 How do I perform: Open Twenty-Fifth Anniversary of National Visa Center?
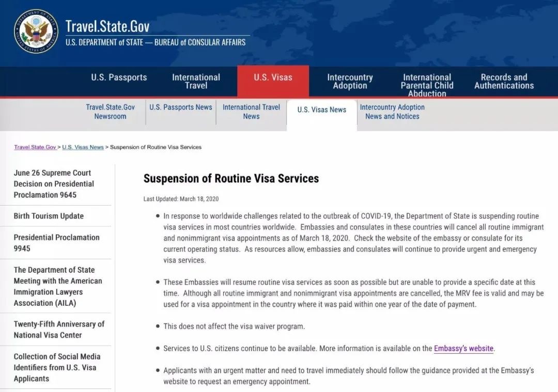tap(59, 330)
